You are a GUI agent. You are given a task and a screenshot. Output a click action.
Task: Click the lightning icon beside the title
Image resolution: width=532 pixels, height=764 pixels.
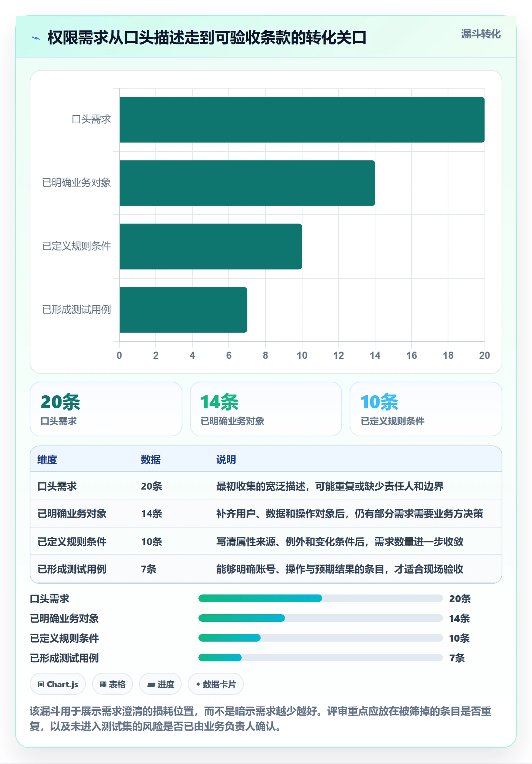tap(36, 38)
